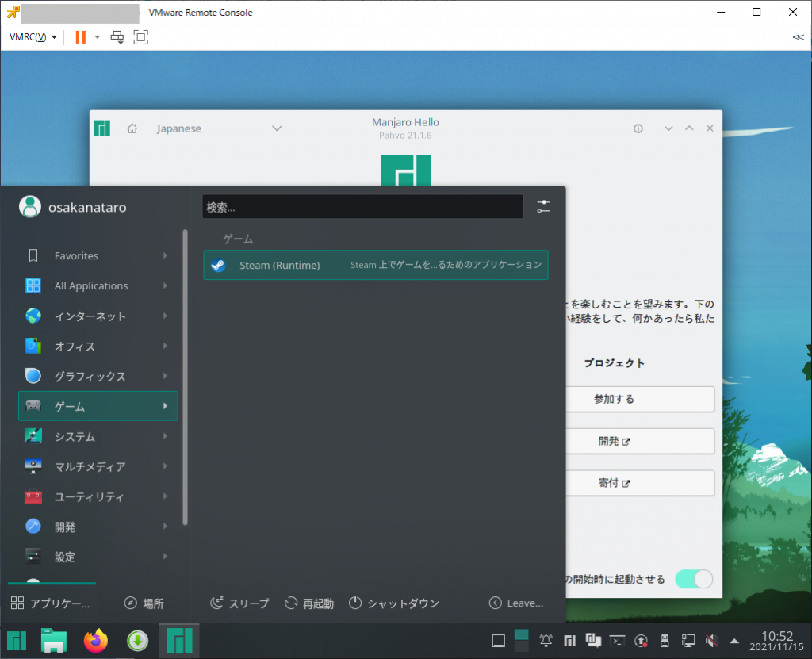This screenshot has height=659, width=812.
Task: Open the search configure sliders icon
Action: pos(543,207)
